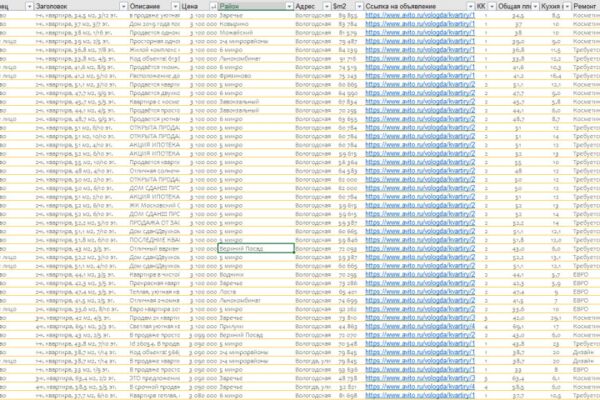Select the 3 080 000 price cell

199,395
